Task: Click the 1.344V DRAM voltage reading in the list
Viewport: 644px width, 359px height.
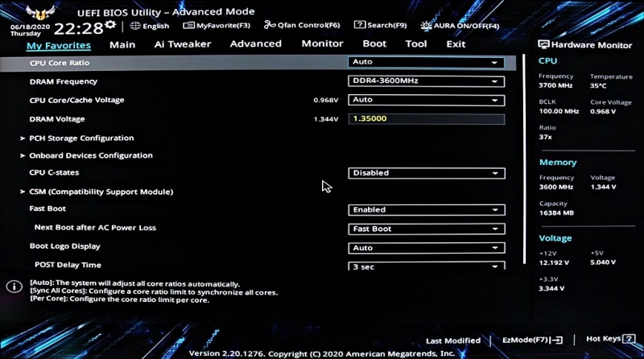Action: (326, 119)
